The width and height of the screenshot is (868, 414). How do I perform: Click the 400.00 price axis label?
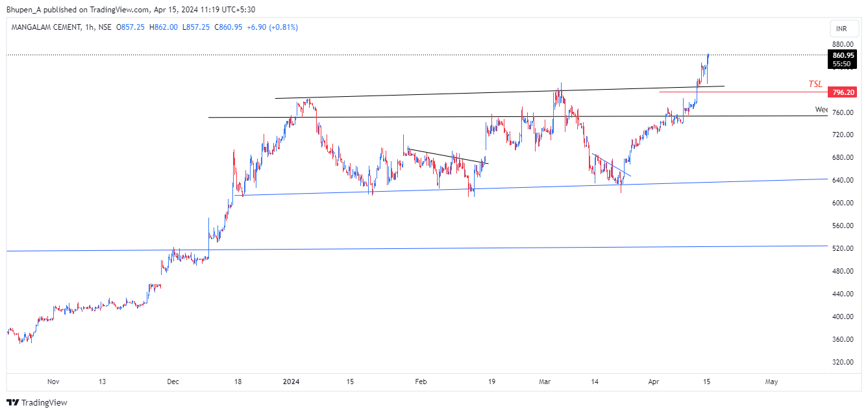point(843,317)
